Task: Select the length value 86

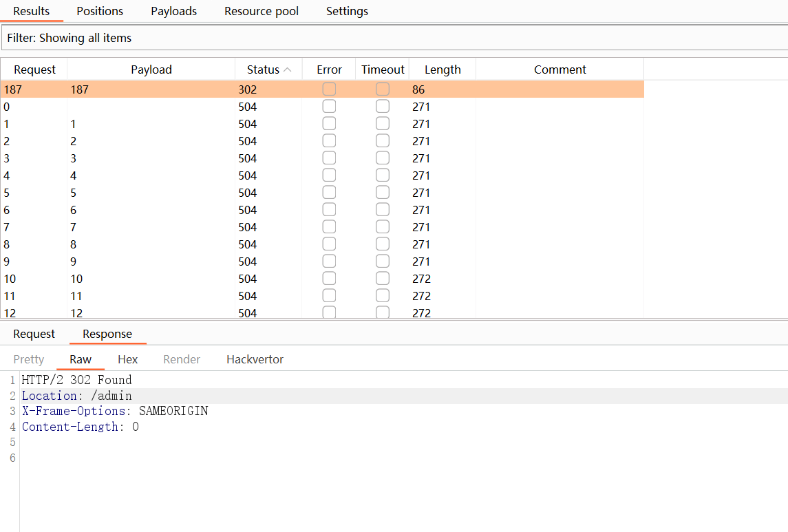Action: [418, 89]
